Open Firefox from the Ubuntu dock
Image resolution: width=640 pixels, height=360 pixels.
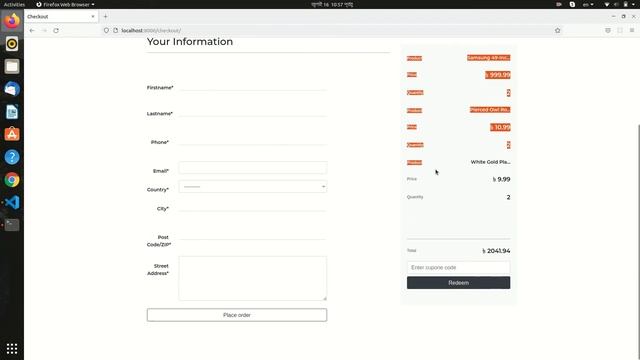click(12, 20)
